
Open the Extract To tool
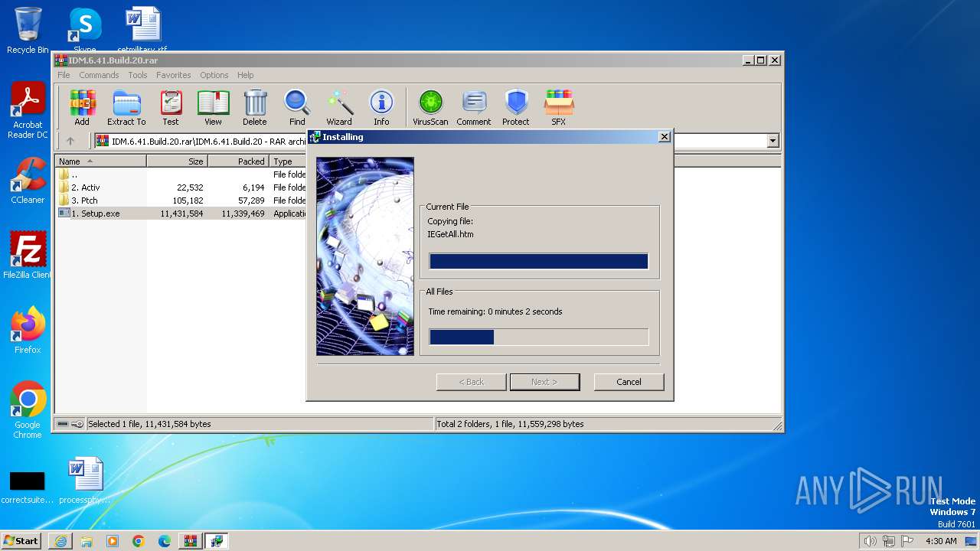[126, 107]
